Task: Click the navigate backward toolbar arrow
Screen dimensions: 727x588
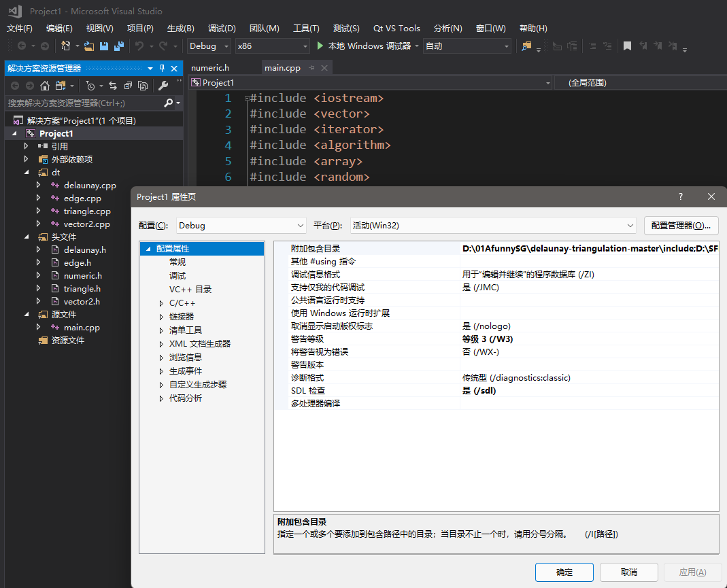Action: pyautogui.click(x=21, y=46)
